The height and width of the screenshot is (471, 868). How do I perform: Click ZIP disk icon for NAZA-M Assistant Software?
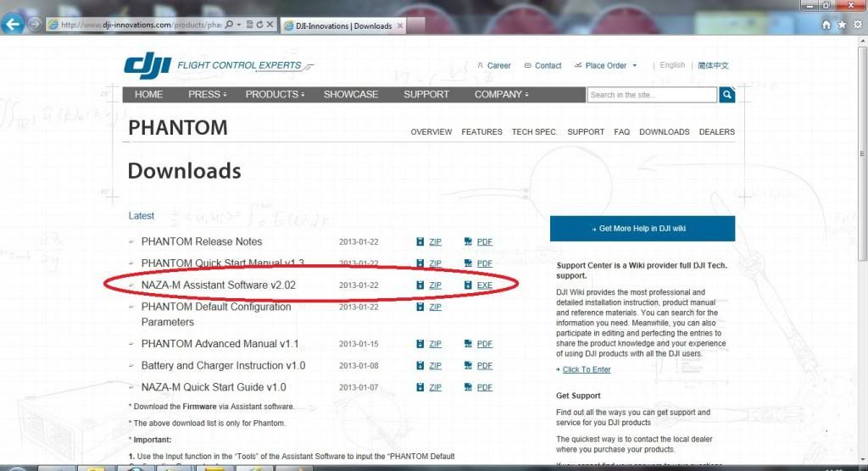420,285
